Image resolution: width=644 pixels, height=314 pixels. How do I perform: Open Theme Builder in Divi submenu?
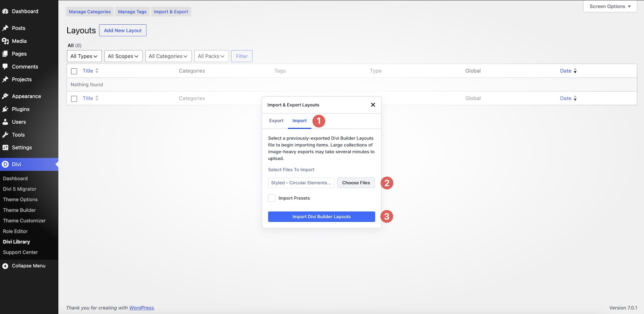click(19, 210)
